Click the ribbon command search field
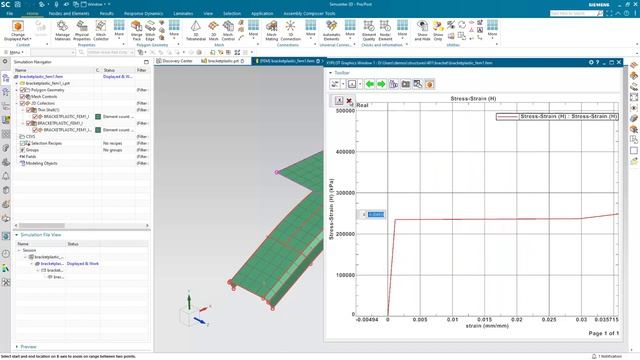The height and width of the screenshot is (360, 640). tap(576, 13)
